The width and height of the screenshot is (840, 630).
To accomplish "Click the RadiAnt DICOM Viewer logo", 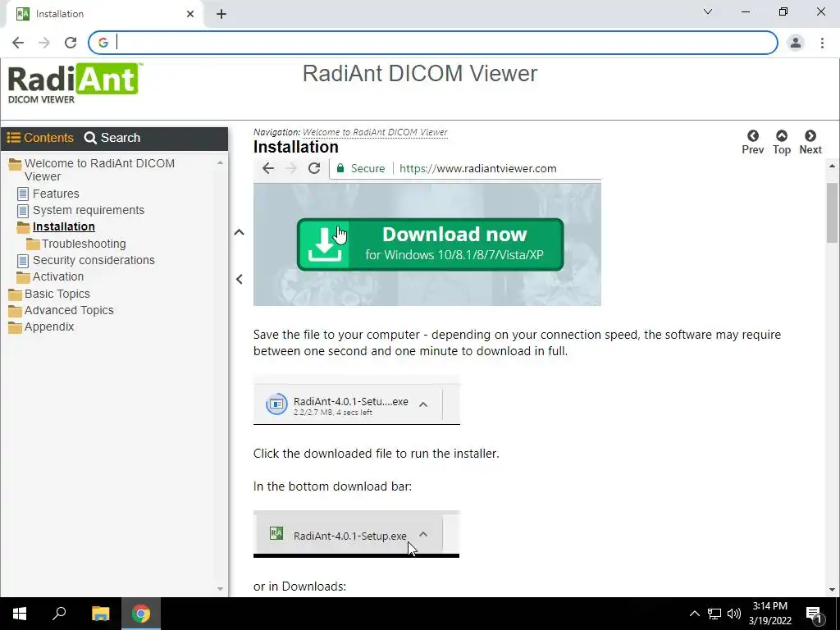I will (74, 84).
